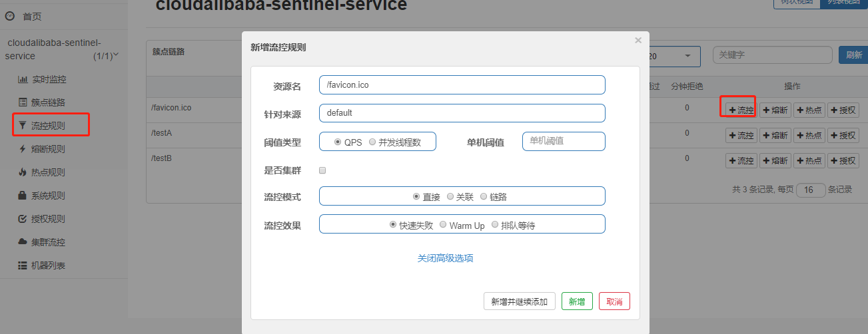
Task: Open 机器列表 in the sidebar
Action: tap(48, 265)
